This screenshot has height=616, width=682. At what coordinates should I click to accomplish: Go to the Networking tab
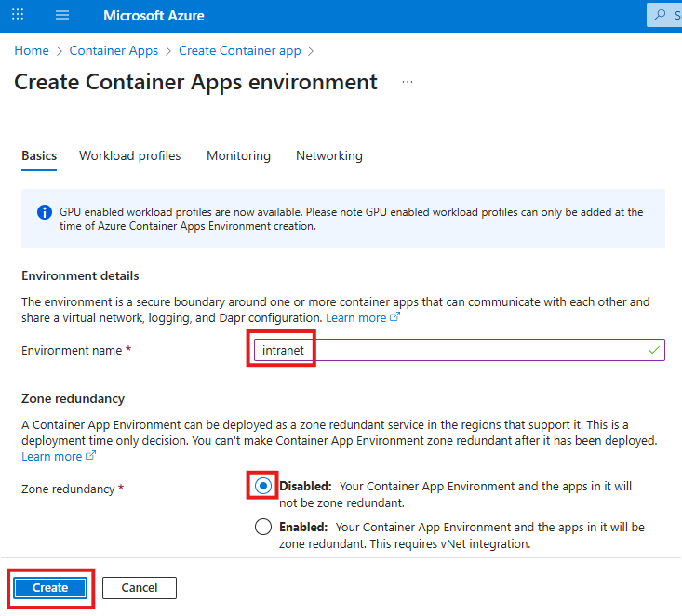pos(329,155)
